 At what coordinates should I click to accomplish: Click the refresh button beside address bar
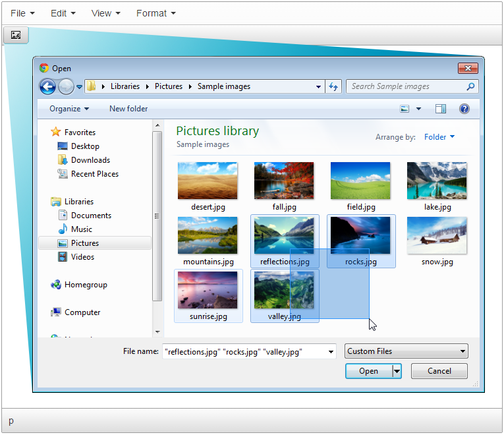(333, 86)
